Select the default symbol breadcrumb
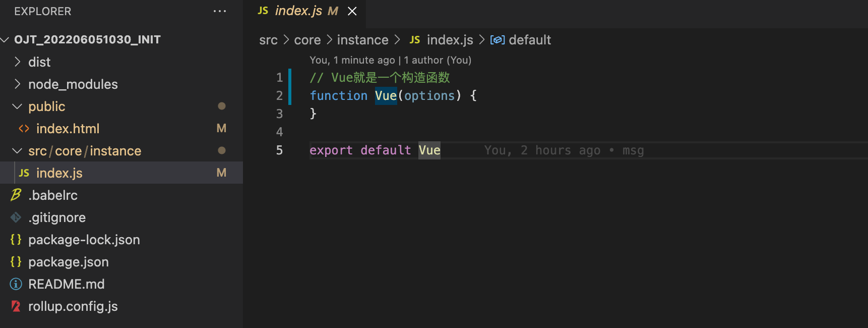Screen dimensions: 868x328 [x=530, y=40]
